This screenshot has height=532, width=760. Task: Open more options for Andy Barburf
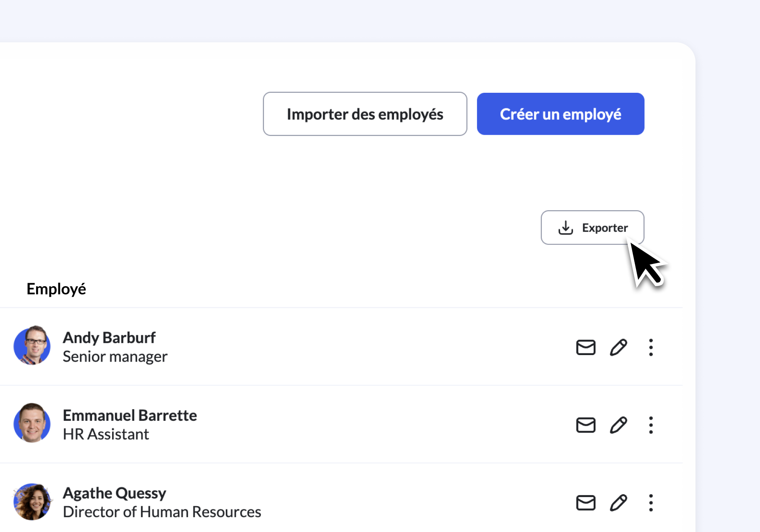[651, 347]
